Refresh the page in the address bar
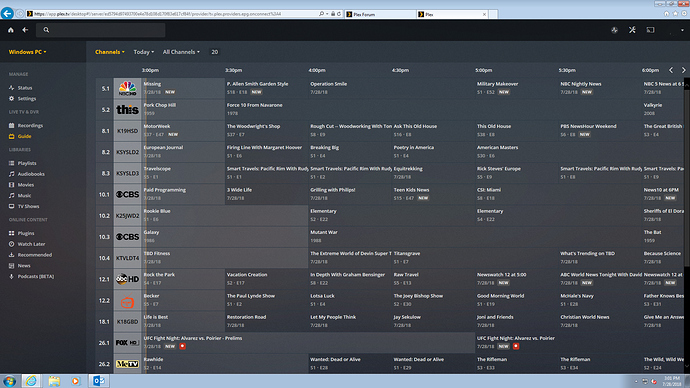690x388 pixels. pyautogui.click(x=339, y=14)
